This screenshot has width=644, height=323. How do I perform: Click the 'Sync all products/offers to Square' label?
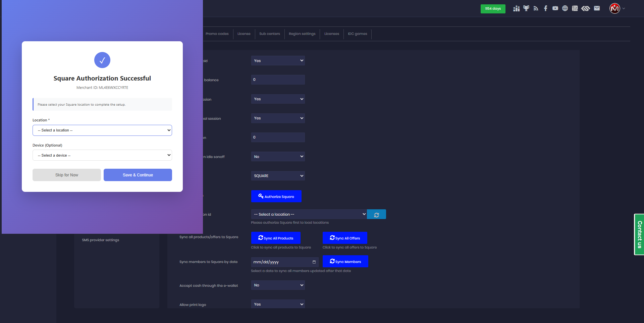coord(209,237)
